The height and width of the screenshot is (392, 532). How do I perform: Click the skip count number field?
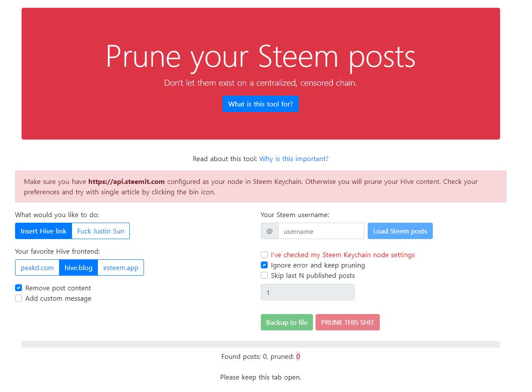[x=308, y=292]
